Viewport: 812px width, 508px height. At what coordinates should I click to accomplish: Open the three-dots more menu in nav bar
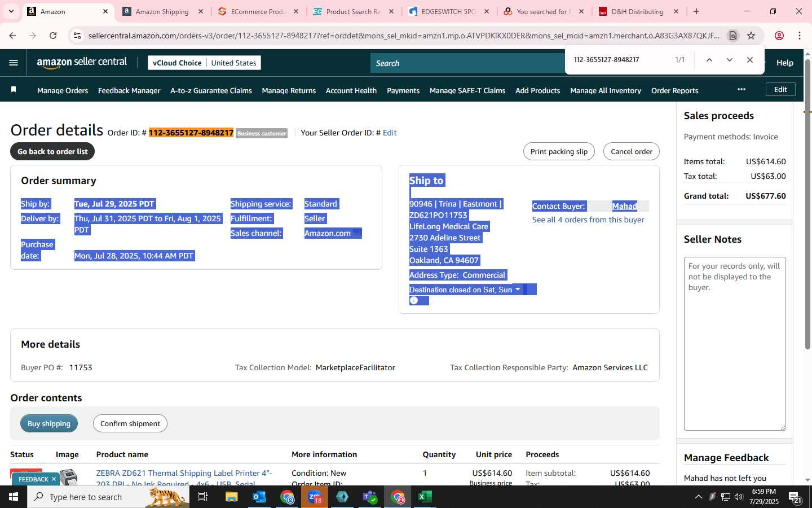[742, 89]
